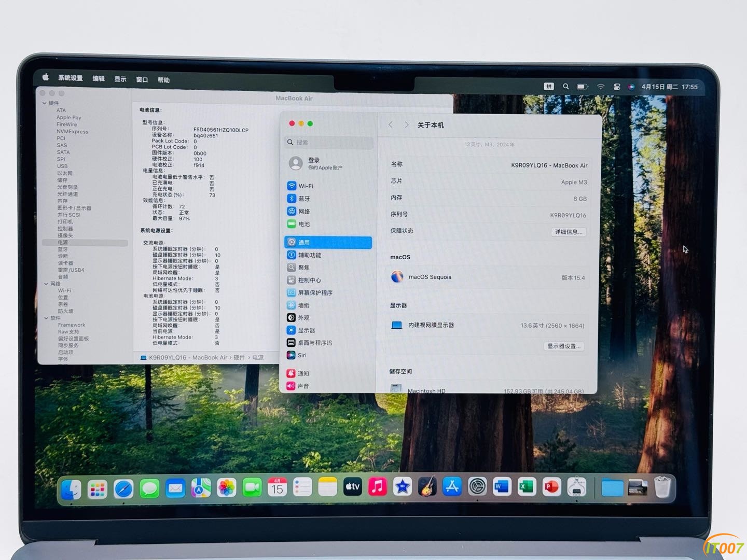
Task: Open 控制中心 in the System Settings sidebar
Action: click(328, 280)
